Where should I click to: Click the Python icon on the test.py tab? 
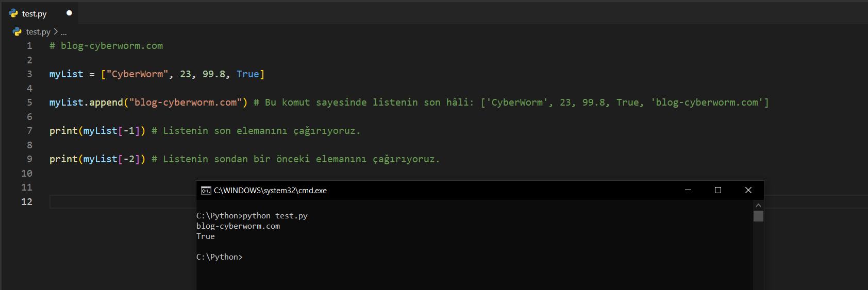tap(13, 13)
